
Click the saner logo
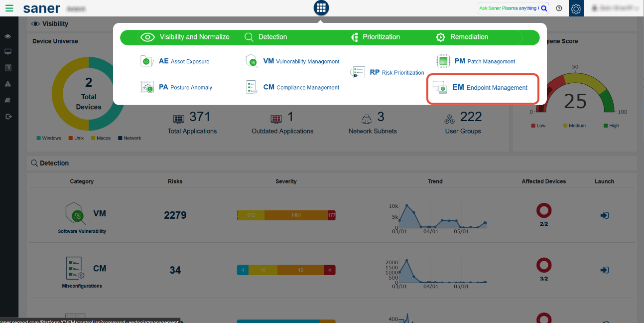coord(42,8)
